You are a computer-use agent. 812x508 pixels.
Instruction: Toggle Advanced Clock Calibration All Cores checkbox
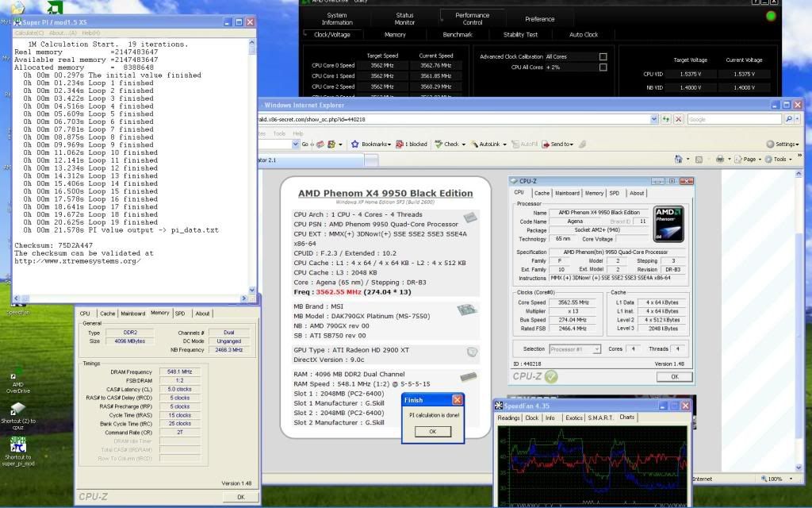tap(603, 56)
